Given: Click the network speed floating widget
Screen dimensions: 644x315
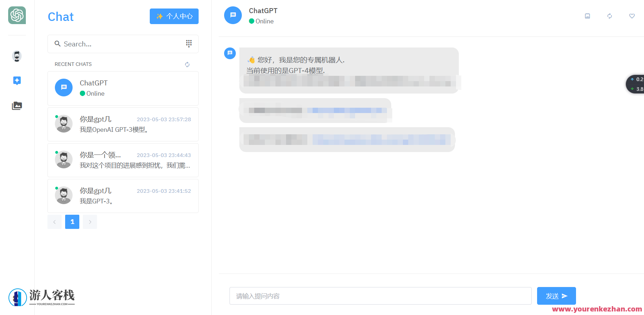Looking at the screenshot, I should pos(635,84).
